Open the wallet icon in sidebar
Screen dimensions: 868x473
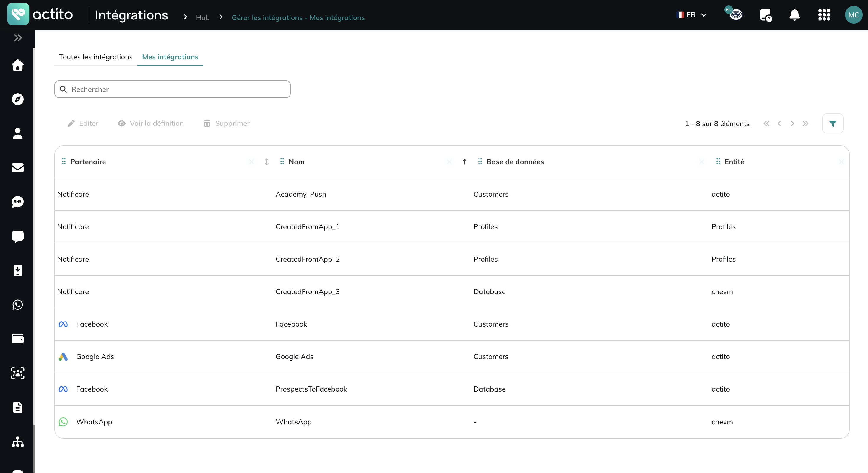point(17,339)
